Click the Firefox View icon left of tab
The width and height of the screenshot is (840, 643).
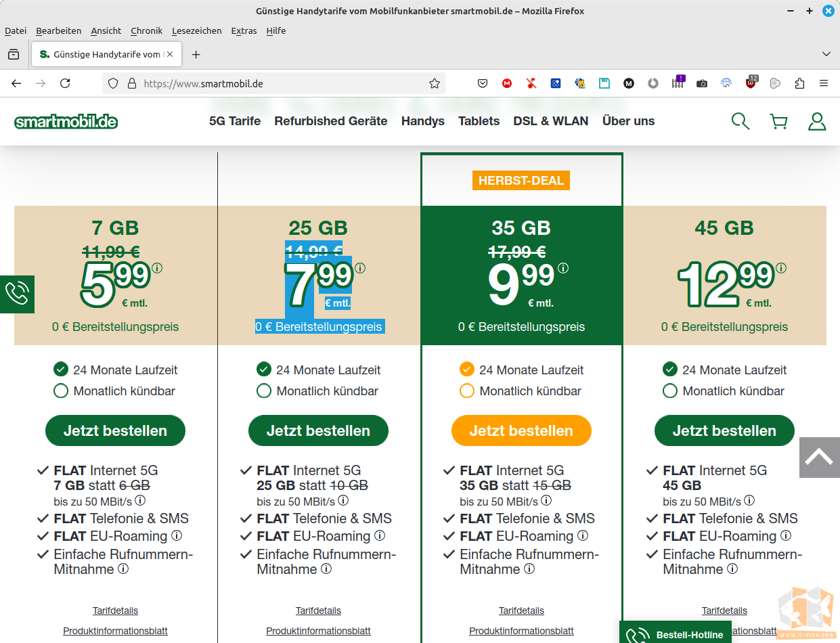click(14, 54)
